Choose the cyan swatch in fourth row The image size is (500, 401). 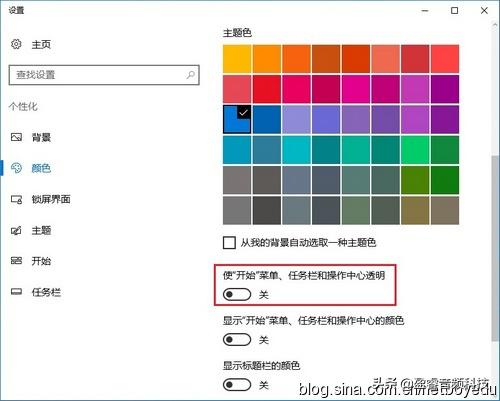tap(296, 150)
